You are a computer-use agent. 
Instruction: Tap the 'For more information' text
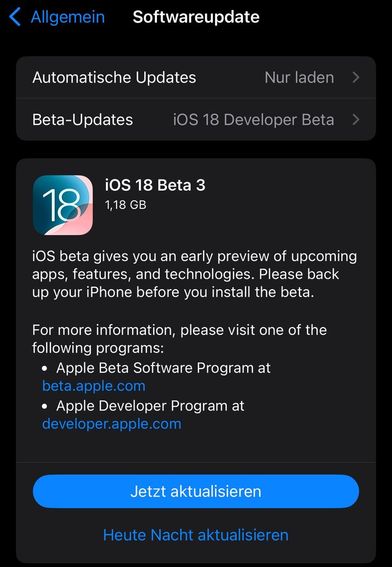click(x=179, y=330)
